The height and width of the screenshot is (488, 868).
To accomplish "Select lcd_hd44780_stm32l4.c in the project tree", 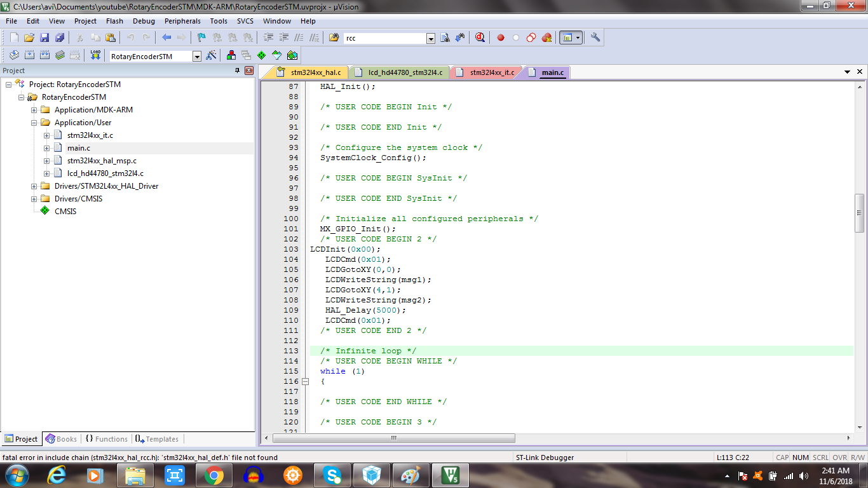I will 105,173.
